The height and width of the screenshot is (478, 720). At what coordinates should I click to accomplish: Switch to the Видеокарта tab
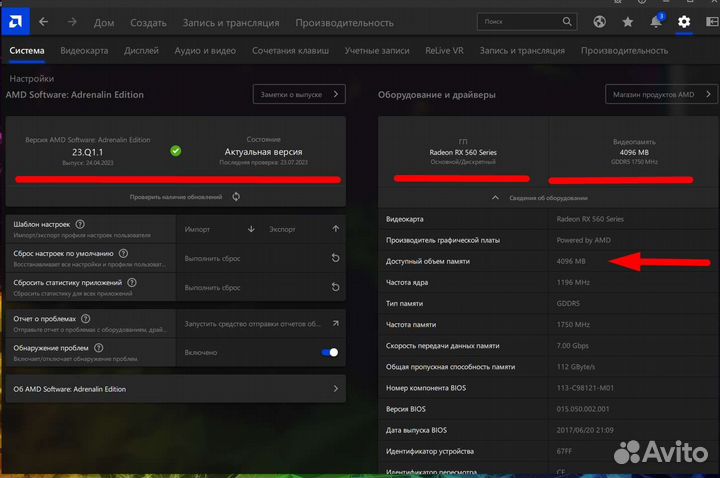[84, 51]
